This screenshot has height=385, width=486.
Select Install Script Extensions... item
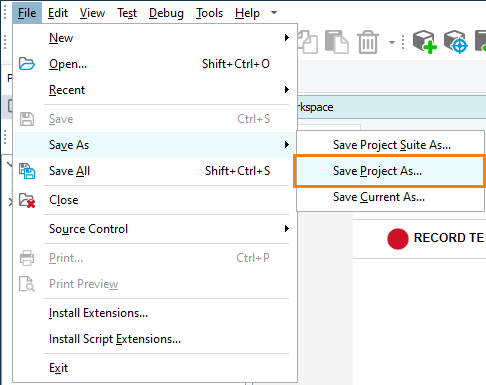click(155, 339)
